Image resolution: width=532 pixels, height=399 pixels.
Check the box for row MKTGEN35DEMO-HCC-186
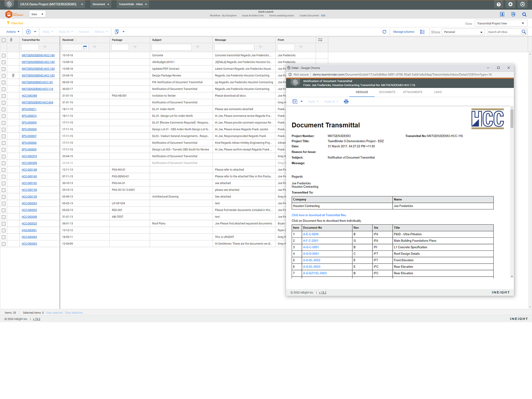point(4,56)
